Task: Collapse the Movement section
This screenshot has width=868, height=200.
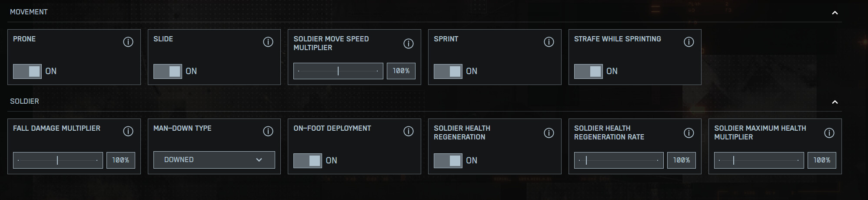Action: pyautogui.click(x=835, y=13)
